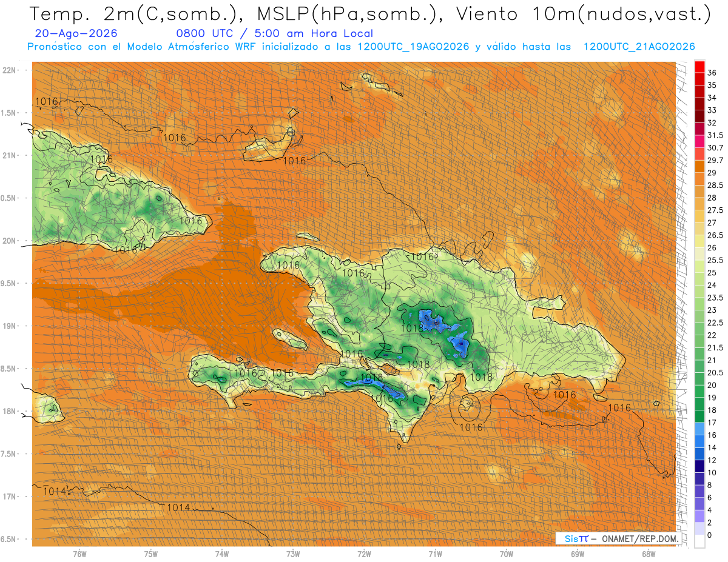Viewport: 728px width, 562px height.
Task: Click the '69W' longitude label
Action: tap(578, 554)
